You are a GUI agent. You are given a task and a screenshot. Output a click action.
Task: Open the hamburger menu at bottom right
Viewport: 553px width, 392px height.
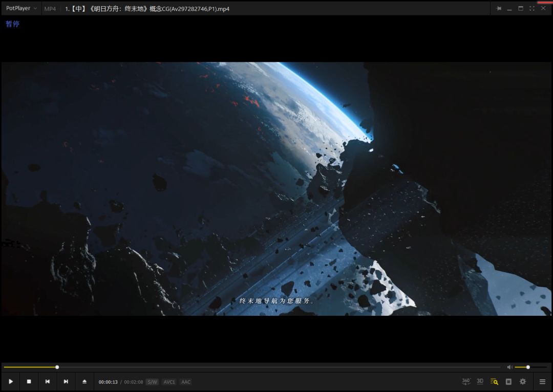pyautogui.click(x=542, y=382)
